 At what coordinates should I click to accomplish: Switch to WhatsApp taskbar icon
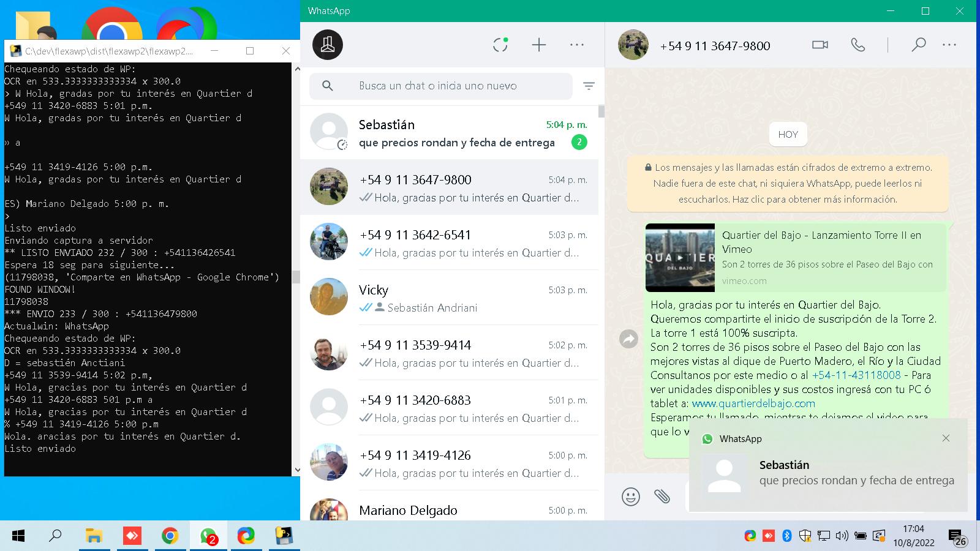click(208, 536)
